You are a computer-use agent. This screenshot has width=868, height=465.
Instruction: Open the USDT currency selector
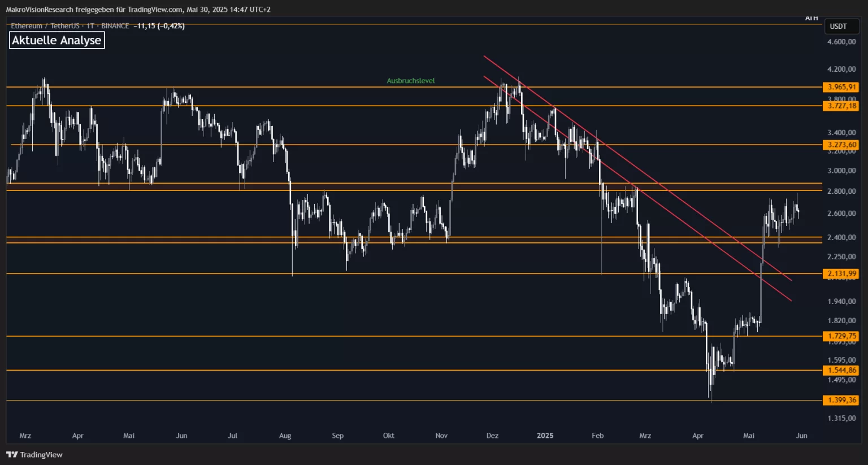tap(839, 27)
